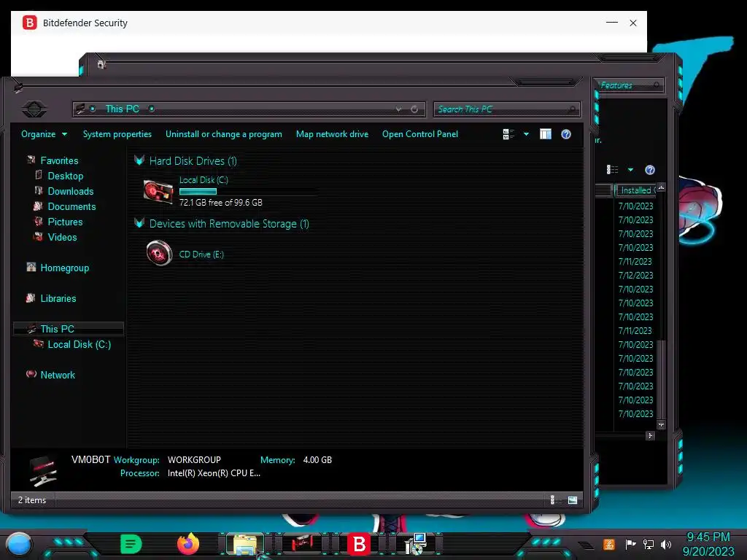The image size is (747, 560).
Task: Open Libraries in navigation pane
Action: click(x=58, y=298)
